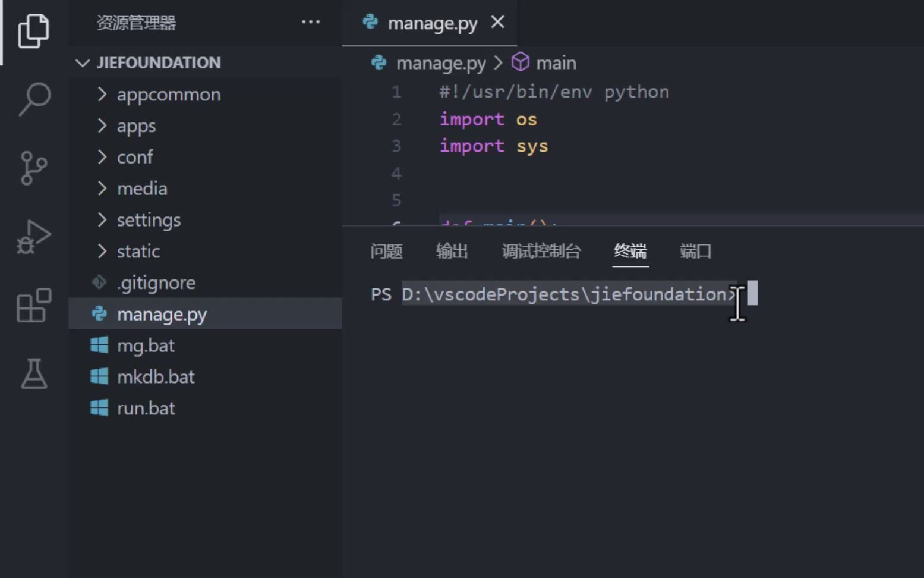Click main in the breadcrumb bar

556,62
